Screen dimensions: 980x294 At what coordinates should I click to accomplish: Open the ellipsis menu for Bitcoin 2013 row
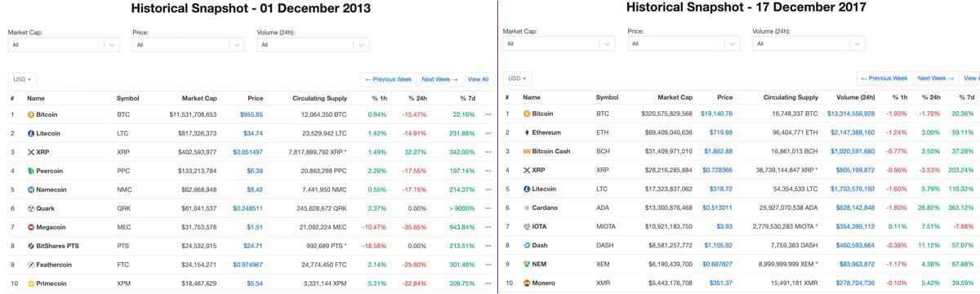[488, 114]
